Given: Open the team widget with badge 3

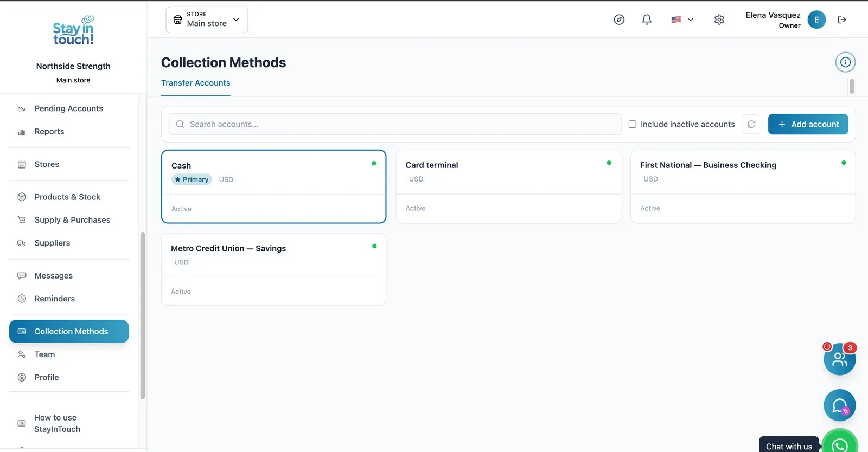Looking at the screenshot, I should click(x=840, y=359).
